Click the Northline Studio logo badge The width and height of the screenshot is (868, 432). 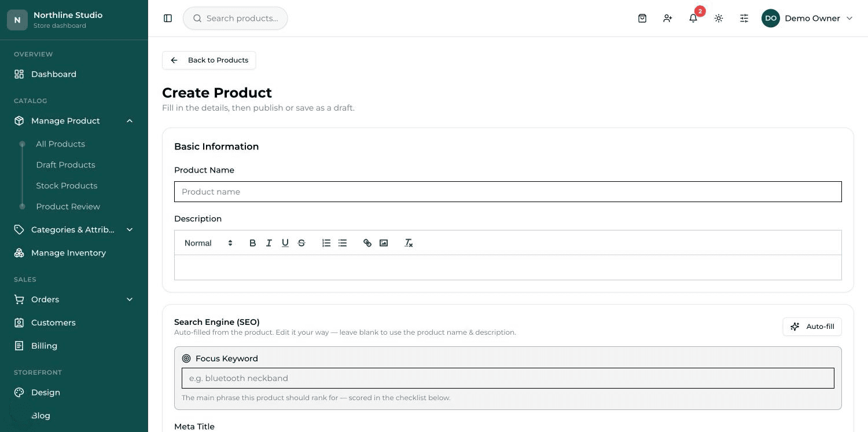pos(17,20)
